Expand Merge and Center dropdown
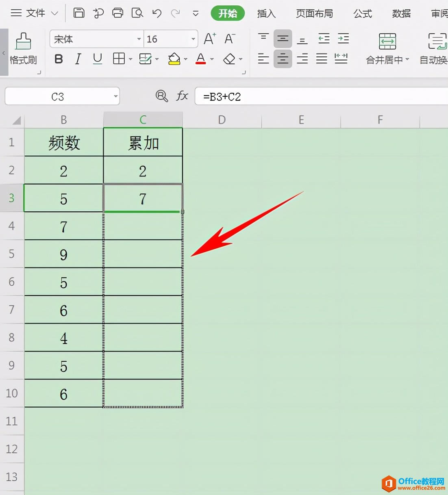This screenshot has height=495, width=448. click(x=407, y=59)
